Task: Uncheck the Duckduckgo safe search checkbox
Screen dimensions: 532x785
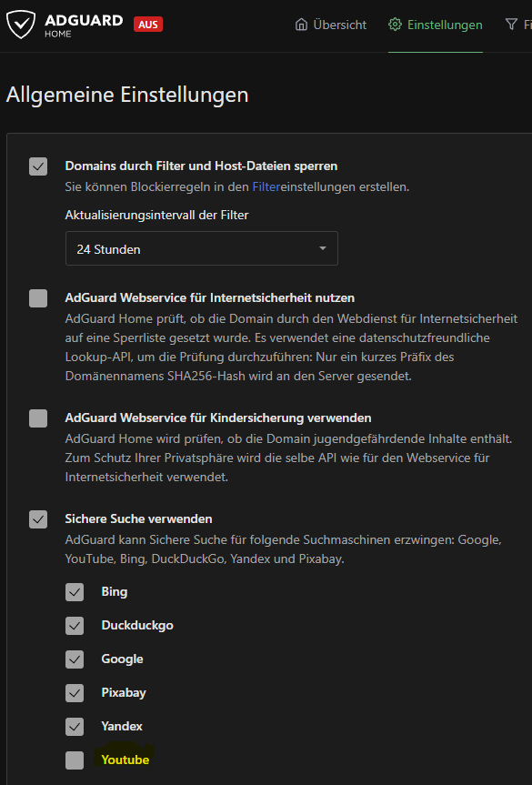Action: pos(75,626)
